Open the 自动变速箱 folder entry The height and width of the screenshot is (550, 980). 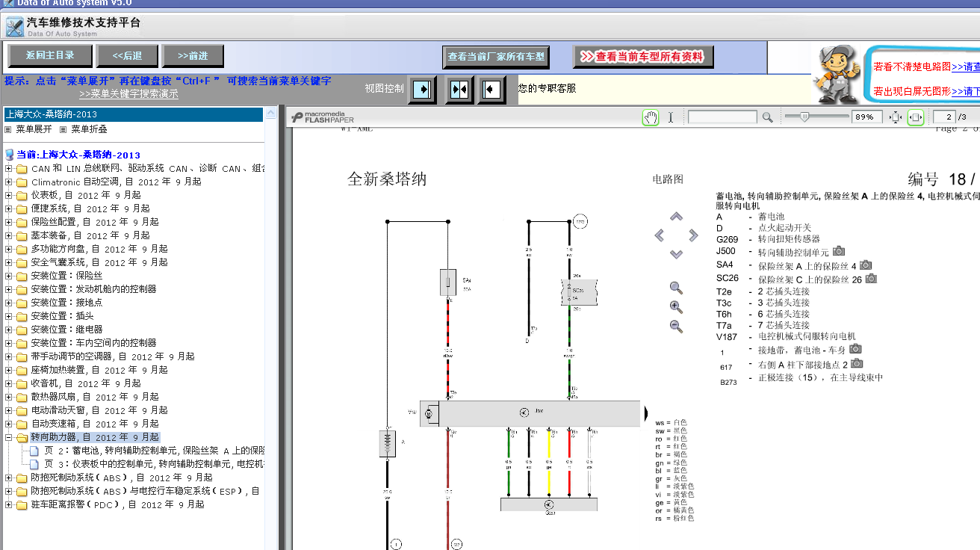[95, 424]
